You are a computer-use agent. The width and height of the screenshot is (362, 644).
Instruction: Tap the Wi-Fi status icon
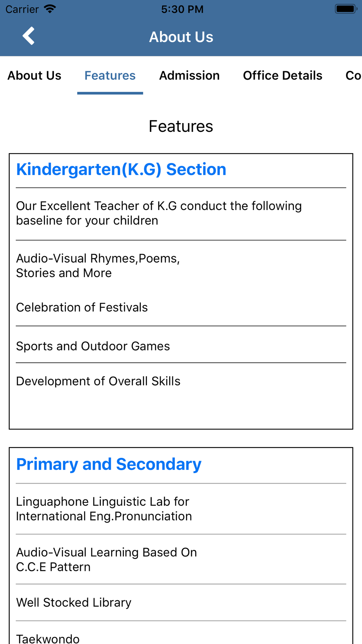50,9
